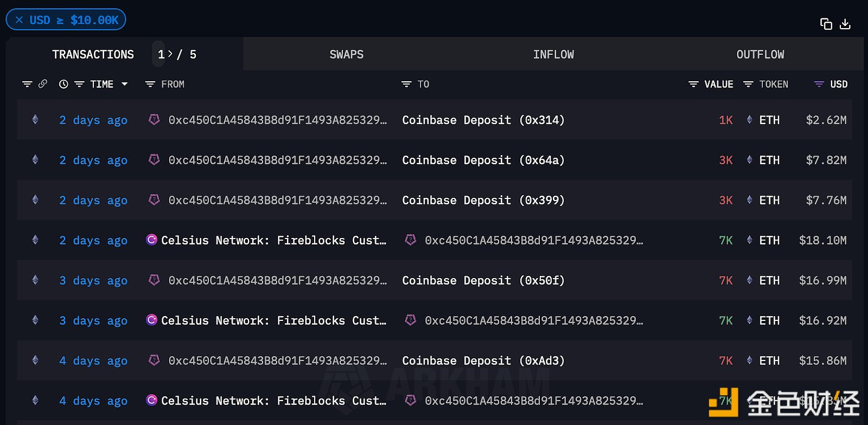This screenshot has width=868, height=425.
Task: Click the $7.82M USD value
Action: click(x=826, y=160)
